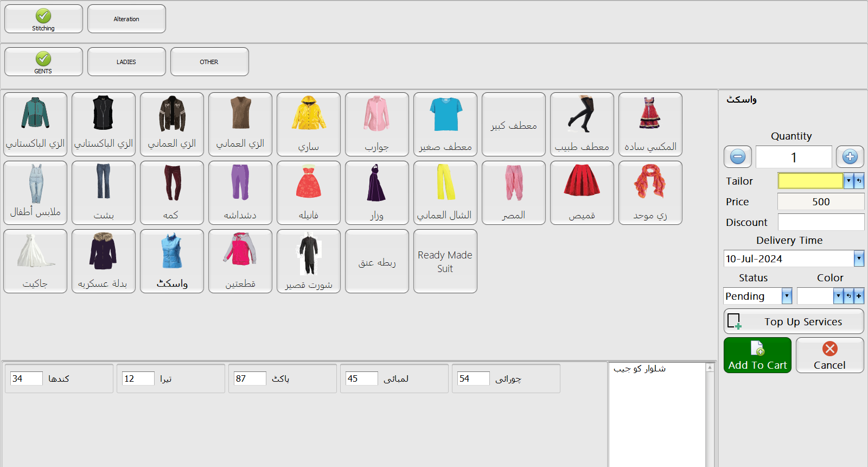This screenshot has height=467, width=868.
Task: Pick the red skirt قميص garment
Action: click(x=582, y=193)
